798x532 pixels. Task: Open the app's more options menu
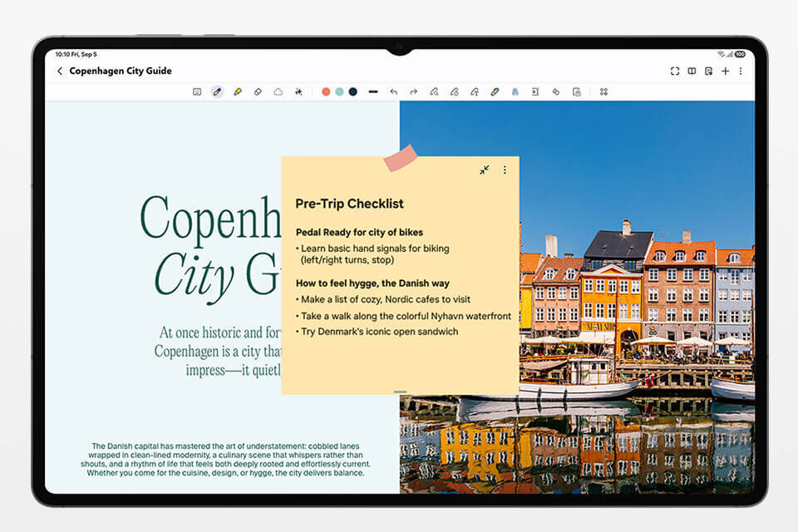[x=741, y=71]
